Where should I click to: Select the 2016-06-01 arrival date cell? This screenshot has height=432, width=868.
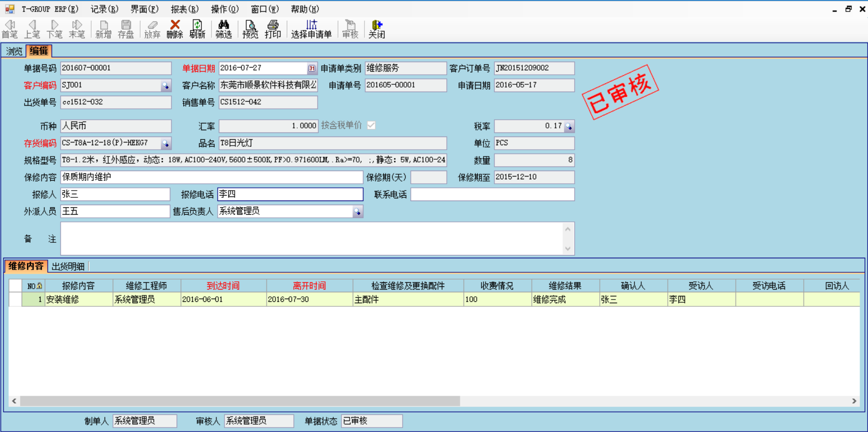click(223, 299)
